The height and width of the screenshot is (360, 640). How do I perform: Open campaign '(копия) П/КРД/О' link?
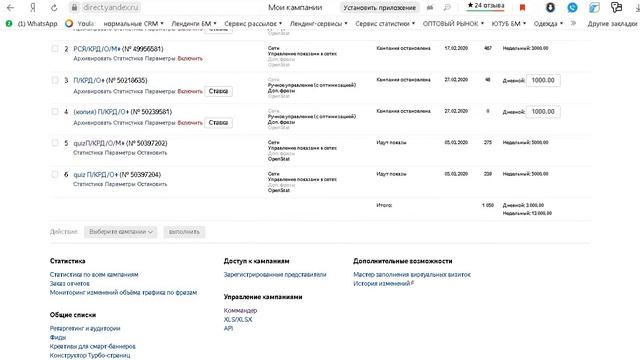[x=100, y=111]
